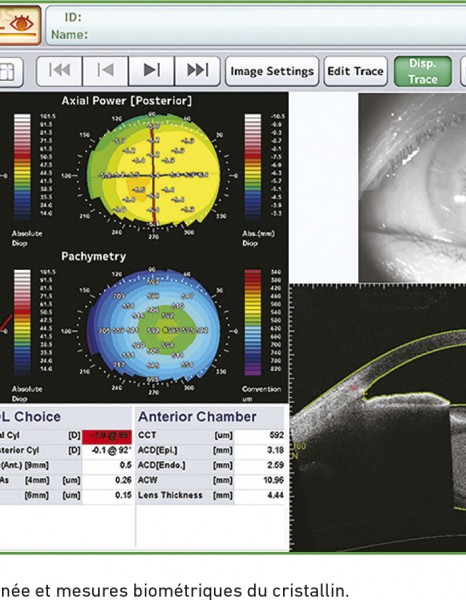
Task: Click the eye icon button at top left
Action: 19,25
